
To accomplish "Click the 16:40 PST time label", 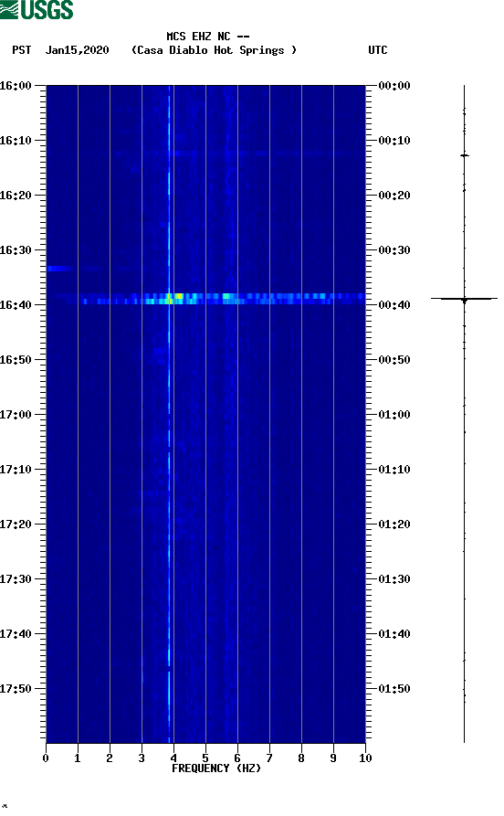I will [x=16, y=304].
